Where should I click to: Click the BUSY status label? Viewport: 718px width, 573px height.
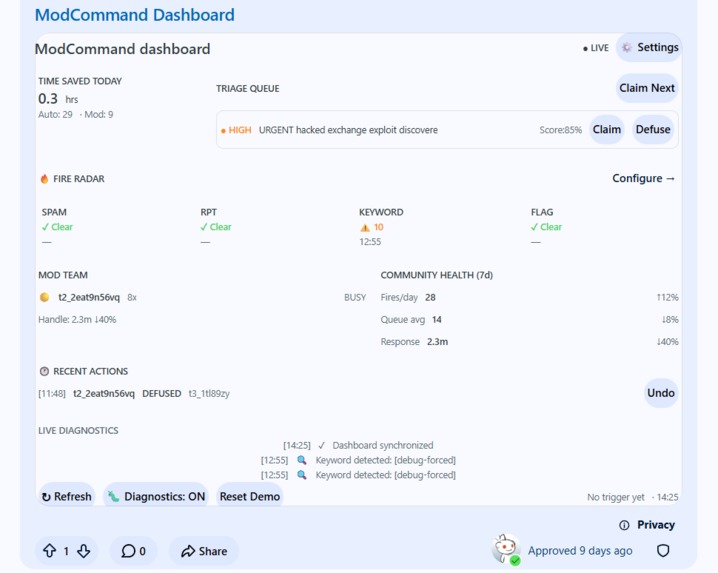coord(355,297)
